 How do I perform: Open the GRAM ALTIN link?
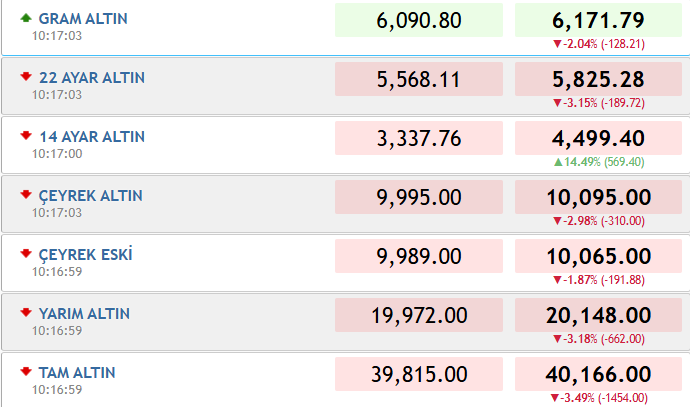tap(83, 19)
